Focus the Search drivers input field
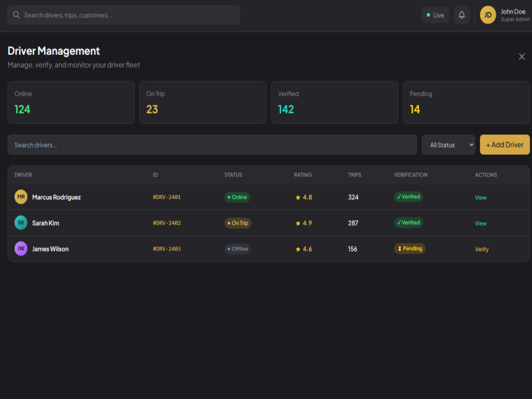The height and width of the screenshot is (399, 532). [212, 145]
